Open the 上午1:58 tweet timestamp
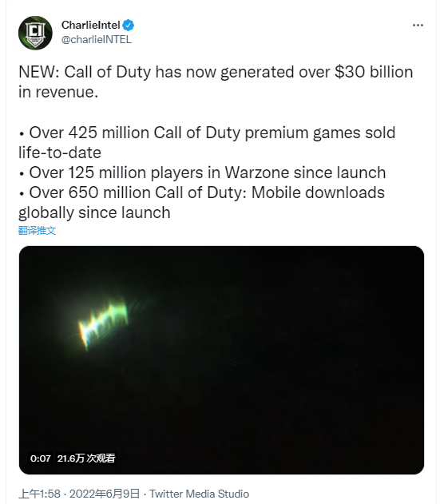The image size is (440, 504). pyautogui.click(x=40, y=494)
